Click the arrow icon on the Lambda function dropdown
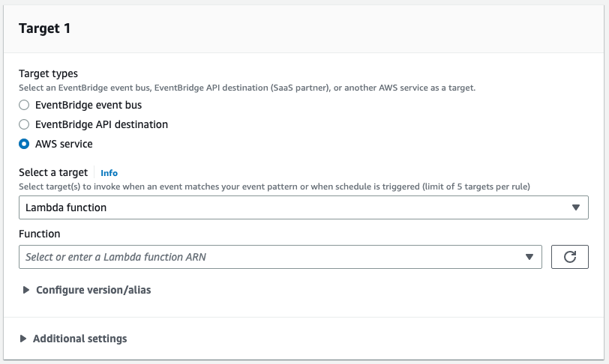Image resolution: width=609 pixels, height=364 pixels. click(x=575, y=207)
